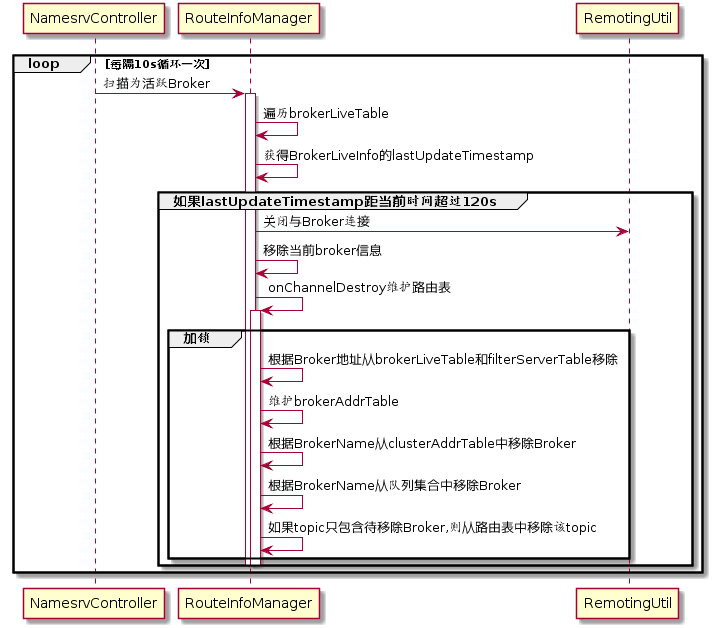This screenshot has height=628, width=712.
Task: Select the '加锁' group header label
Action: tap(196, 338)
